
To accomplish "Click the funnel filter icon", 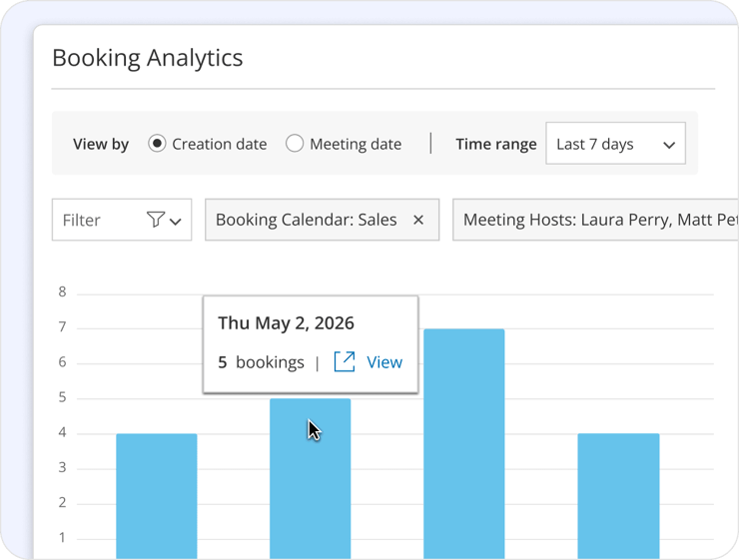I will [155, 220].
